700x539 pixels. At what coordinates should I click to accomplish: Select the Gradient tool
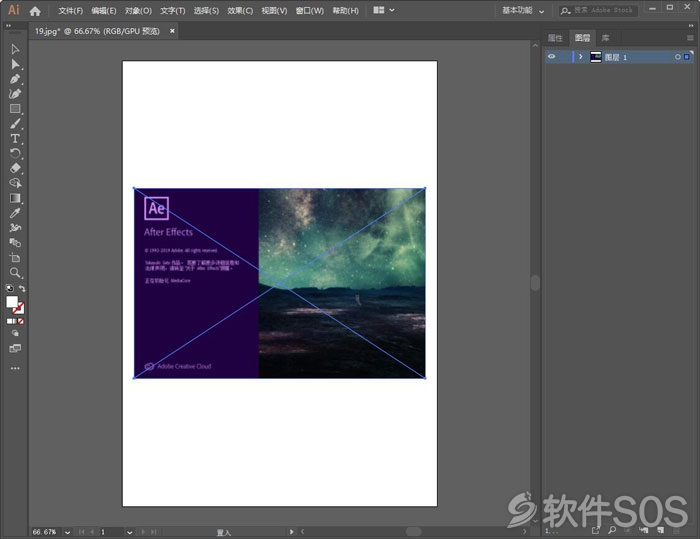tap(15, 198)
